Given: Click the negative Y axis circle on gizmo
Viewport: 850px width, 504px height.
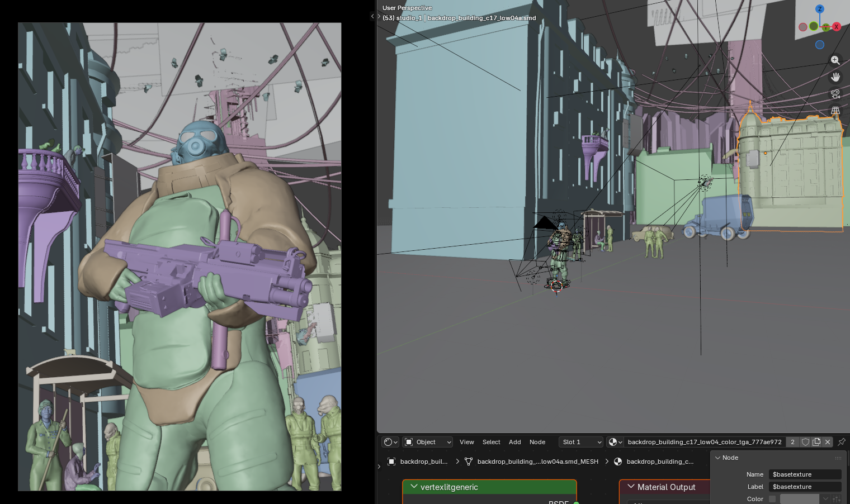Looking at the screenshot, I should click(x=814, y=26).
